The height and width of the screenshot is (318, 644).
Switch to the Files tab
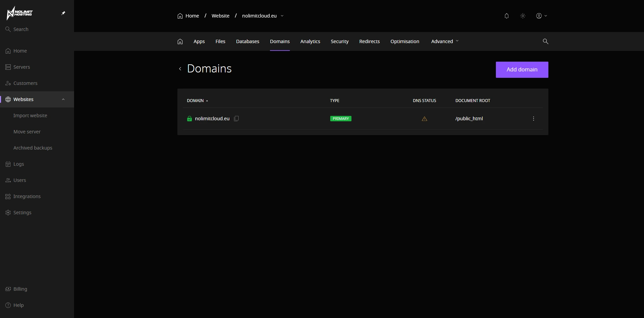[x=221, y=41]
